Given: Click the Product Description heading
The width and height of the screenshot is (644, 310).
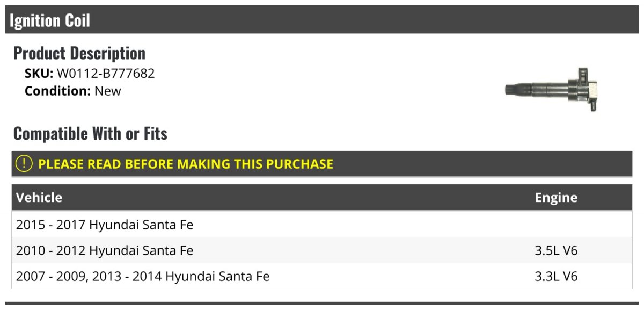Looking at the screenshot, I should tap(79, 53).
